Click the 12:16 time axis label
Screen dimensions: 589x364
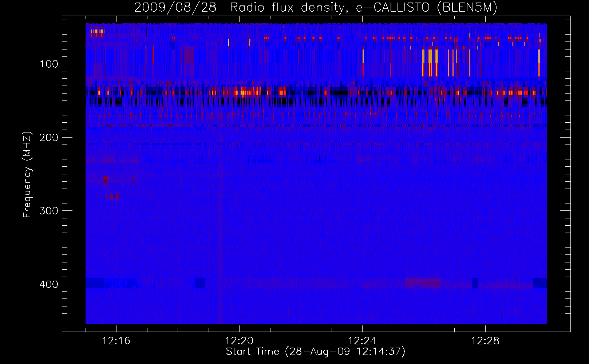[x=116, y=341]
